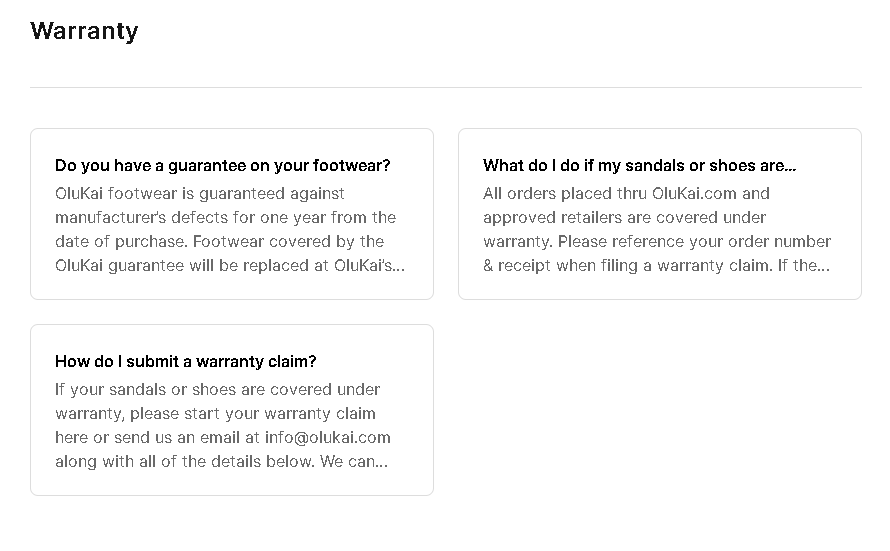The image size is (890, 551).
Task: Open "How do I submit a warranty claim?" article
Action: pyautogui.click(x=185, y=361)
